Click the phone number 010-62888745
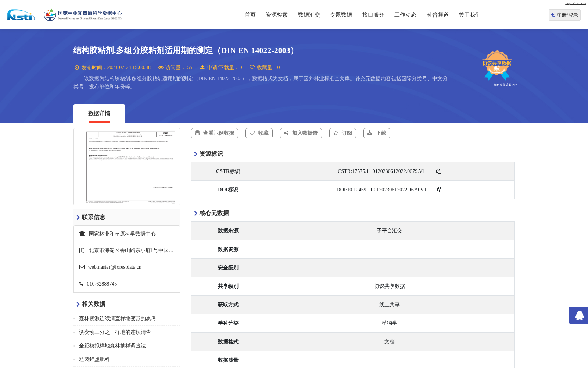Image resolution: width=588 pixels, height=368 pixels. [x=102, y=284]
